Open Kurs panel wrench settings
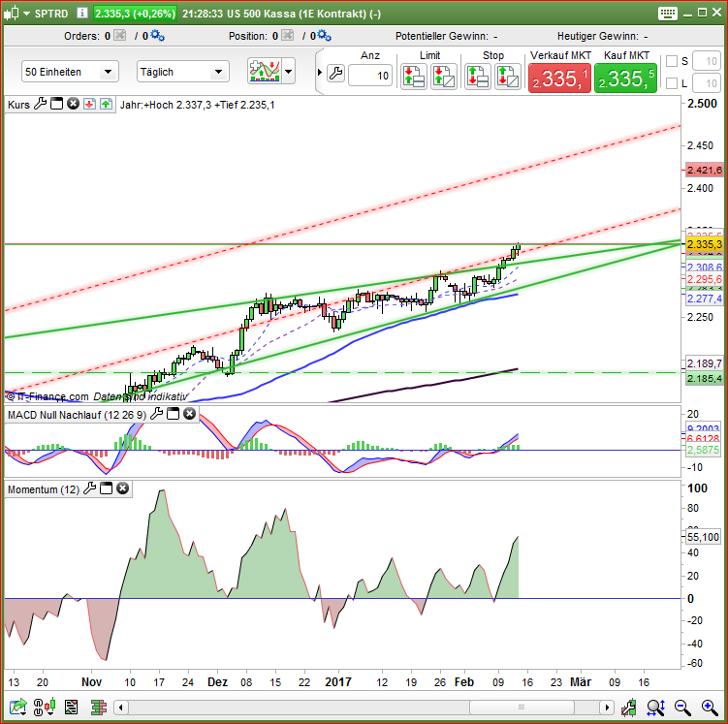The width and height of the screenshot is (728, 724). click(41, 104)
